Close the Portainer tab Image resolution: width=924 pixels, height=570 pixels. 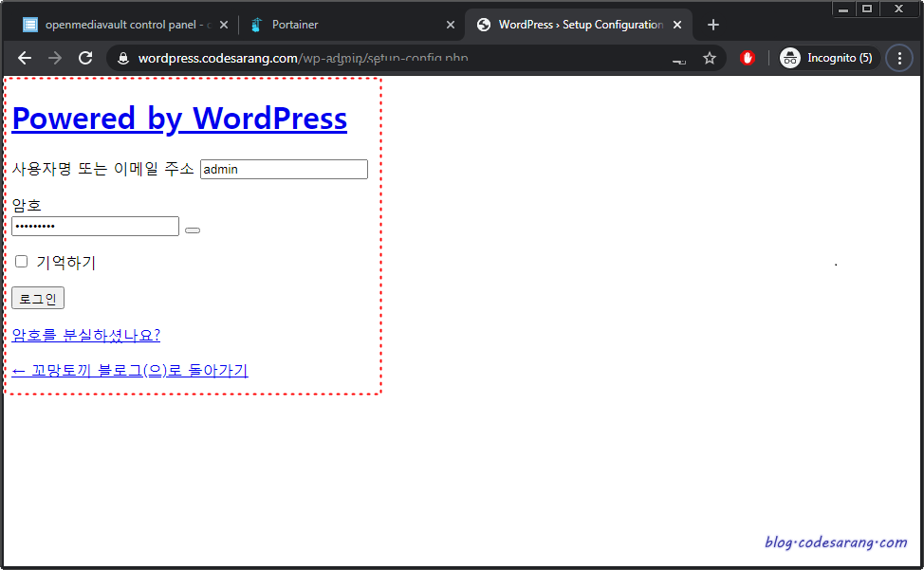[451, 25]
